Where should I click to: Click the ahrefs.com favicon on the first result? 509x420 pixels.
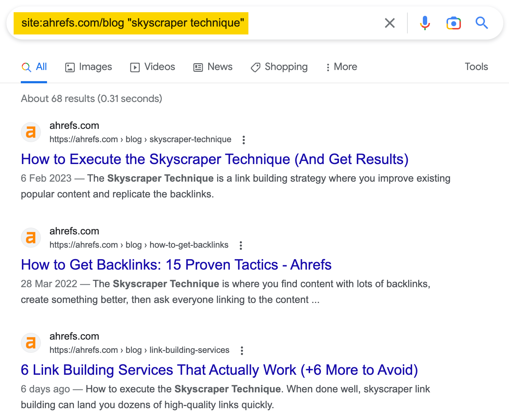(x=31, y=132)
